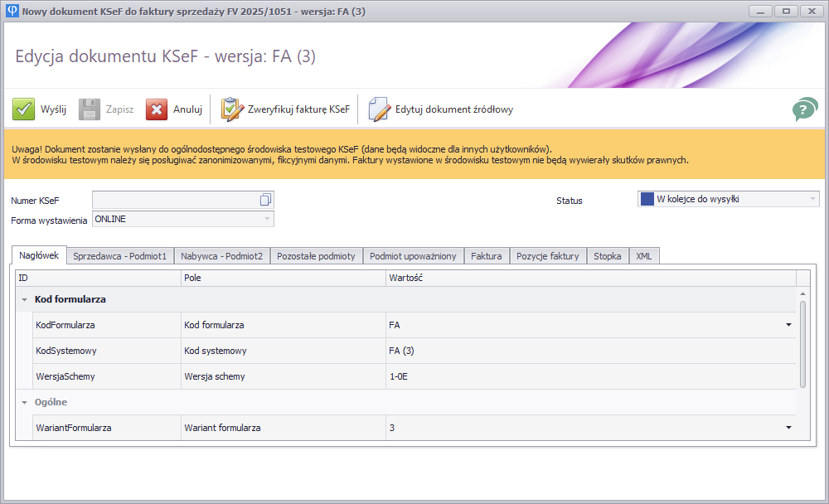Collapse the Kod formularza group

tap(24, 299)
